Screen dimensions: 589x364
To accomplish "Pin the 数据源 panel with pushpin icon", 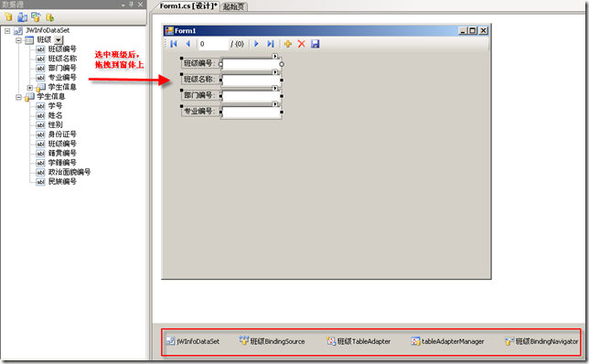I will click(x=132, y=5).
